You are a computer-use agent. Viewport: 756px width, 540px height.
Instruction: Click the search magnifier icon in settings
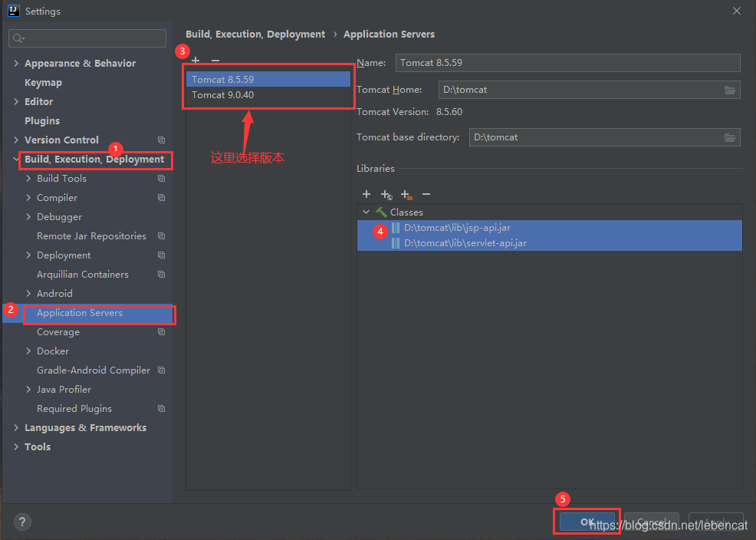[18, 38]
